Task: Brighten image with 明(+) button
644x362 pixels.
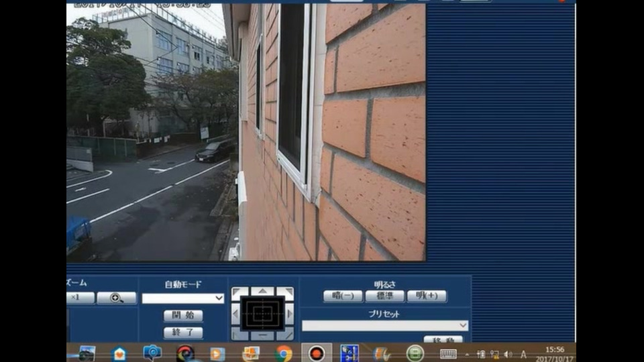Action: coord(427,296)
